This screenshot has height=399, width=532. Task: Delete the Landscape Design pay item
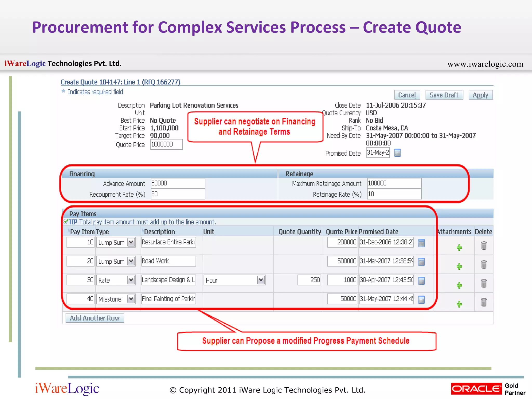point(484,283)
